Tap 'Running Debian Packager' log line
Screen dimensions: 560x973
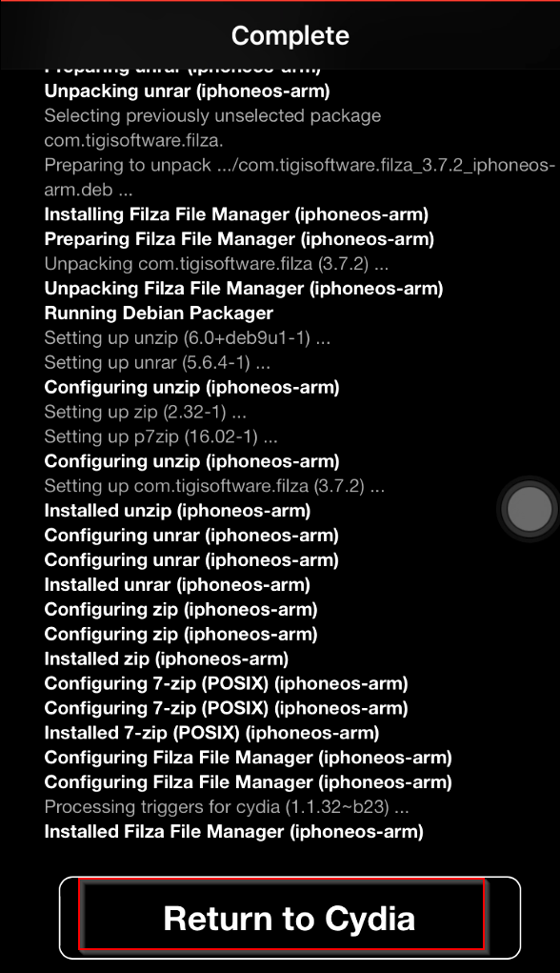(159, 313)
